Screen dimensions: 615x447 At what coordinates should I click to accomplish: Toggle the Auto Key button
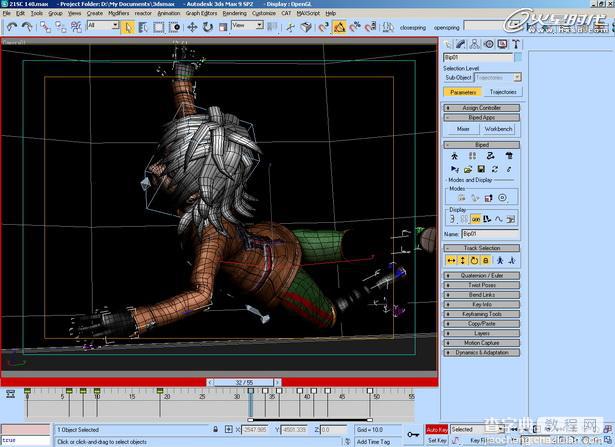click(437, 430)
